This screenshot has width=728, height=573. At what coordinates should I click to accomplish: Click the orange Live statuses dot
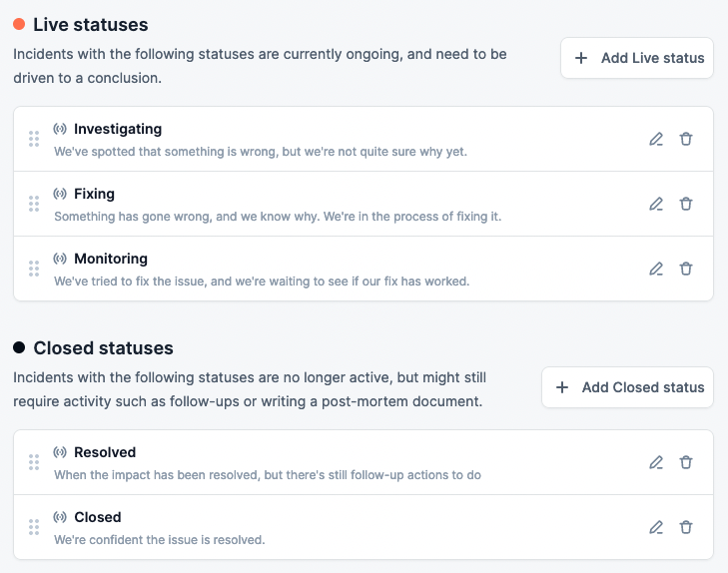point(19,24)
